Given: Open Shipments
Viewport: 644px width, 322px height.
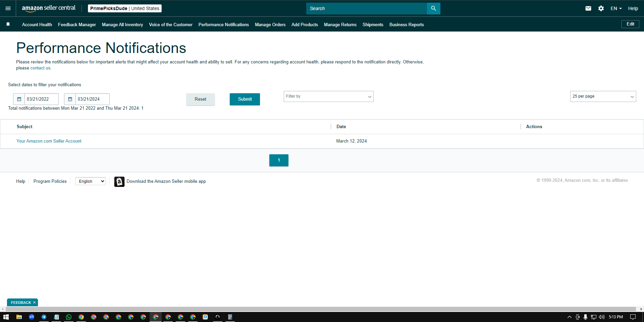Looking at the screenshot, I should [373, 24].
